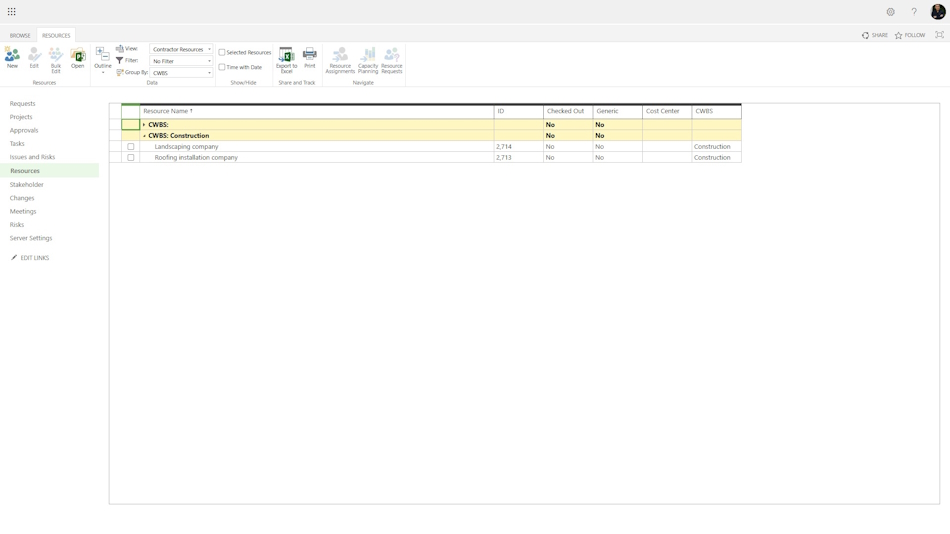Expand the empty CWBS: group
The height and width of the screenshot is (534, 950).
(x=144, y=125)
